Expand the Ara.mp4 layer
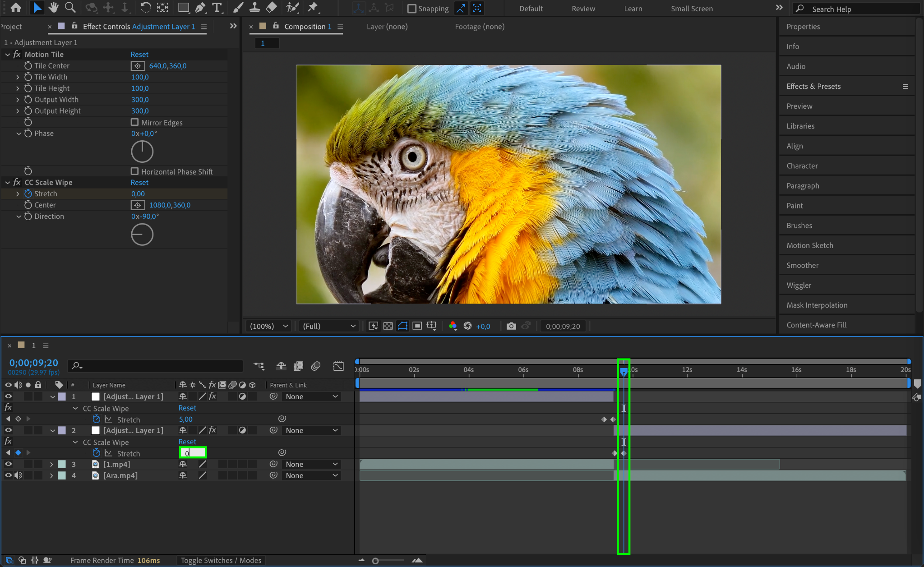Screen dimensions: 924x567 (51, 475)
